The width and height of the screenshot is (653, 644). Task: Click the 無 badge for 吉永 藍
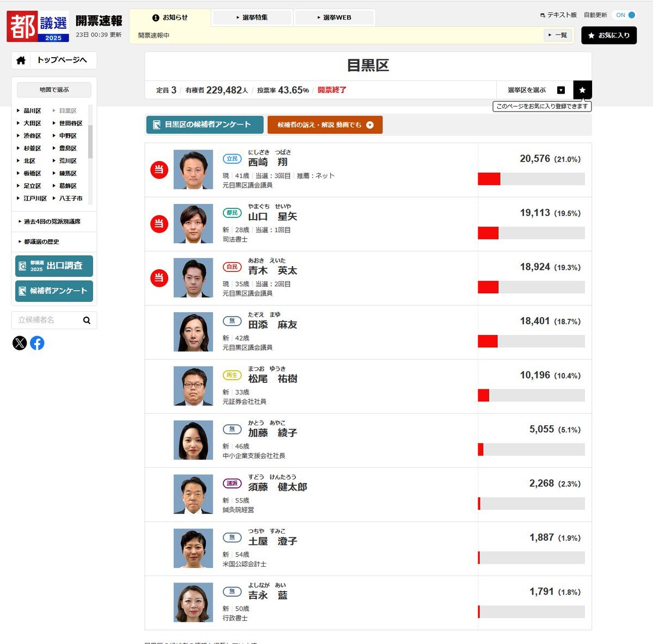[232, 591]
